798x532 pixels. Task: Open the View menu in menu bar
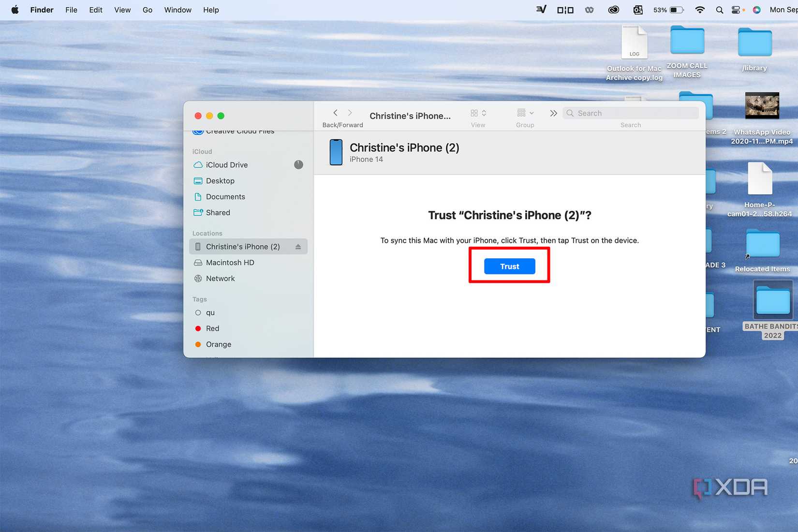point(122,10)
